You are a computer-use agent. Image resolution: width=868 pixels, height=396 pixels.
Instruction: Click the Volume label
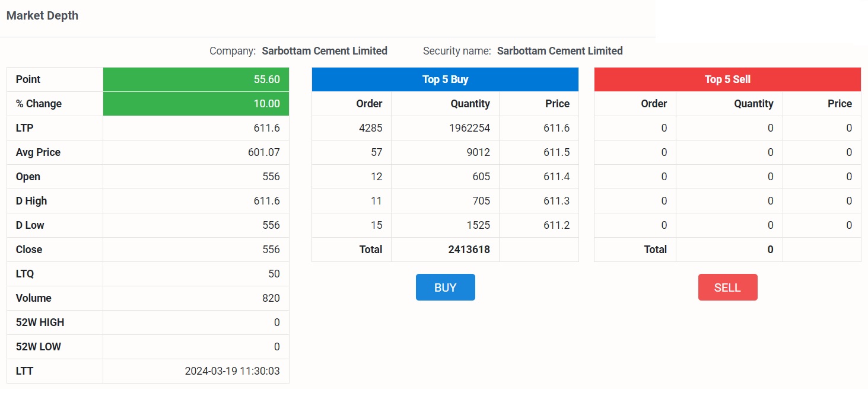[x=34, y=298]
